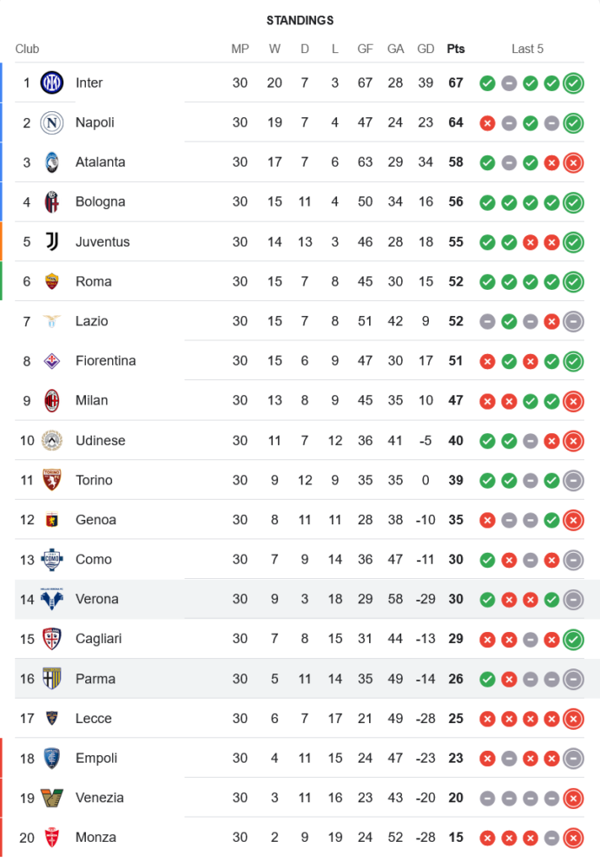Select the Verona standings row name
600x868 pixels.
pos(96,599)
